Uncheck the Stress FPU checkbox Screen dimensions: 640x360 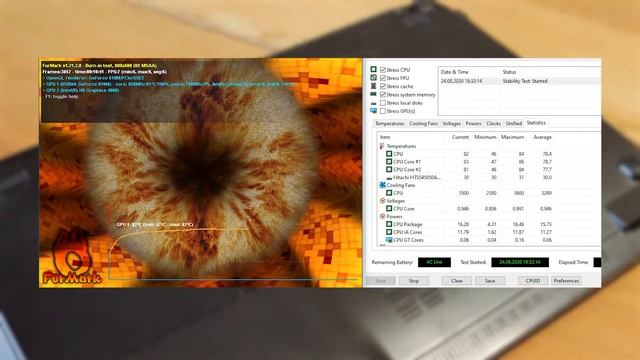click(383, 78)
